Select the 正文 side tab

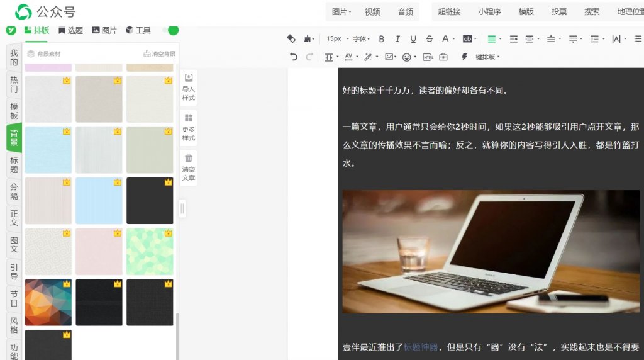coord(14,218)
